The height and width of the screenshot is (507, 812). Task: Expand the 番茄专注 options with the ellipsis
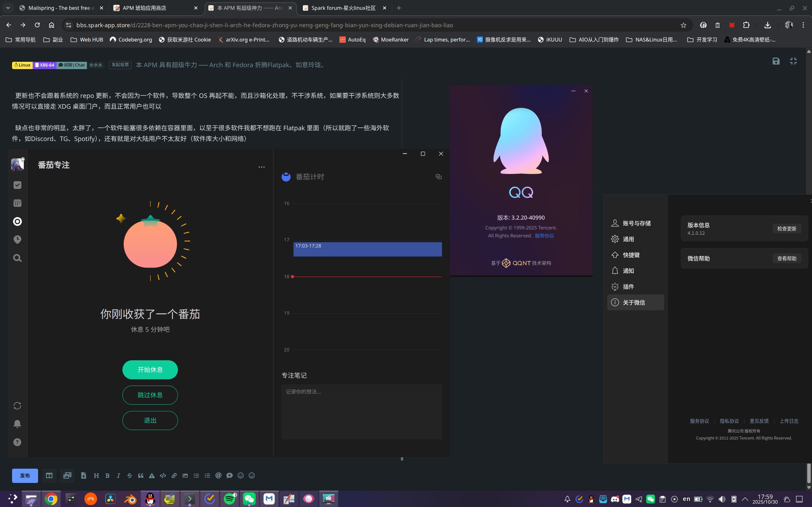(x=262, y=167)
